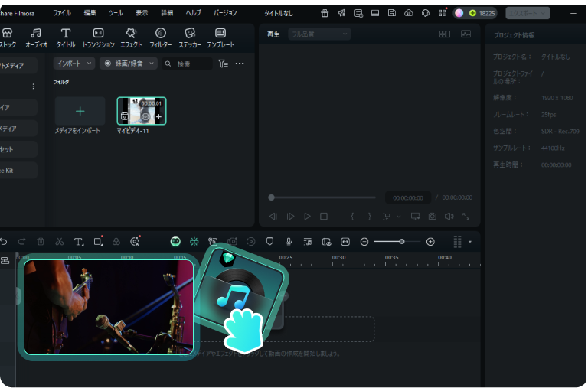
Task: Open the preview display settings monitor icon
Action: point(415,217)
